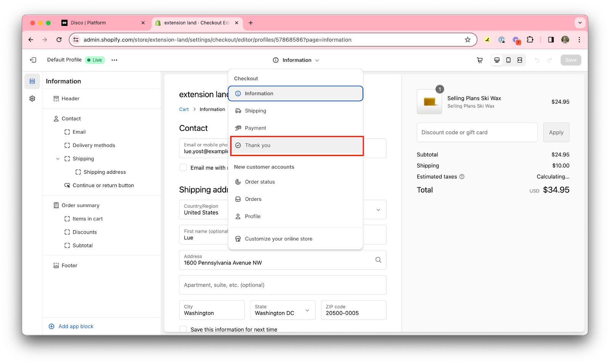Bookmark this page with the star

pos(467,40)
